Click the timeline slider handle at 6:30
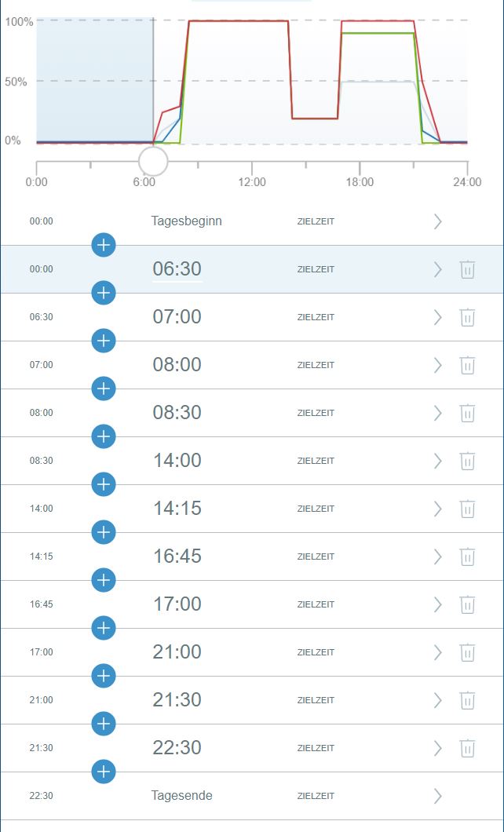 click(x=153, y=161)
